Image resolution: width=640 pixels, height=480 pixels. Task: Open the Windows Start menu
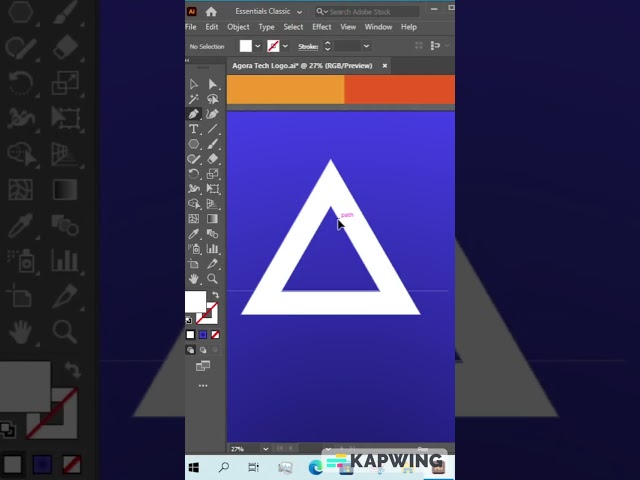click(194, 467)
